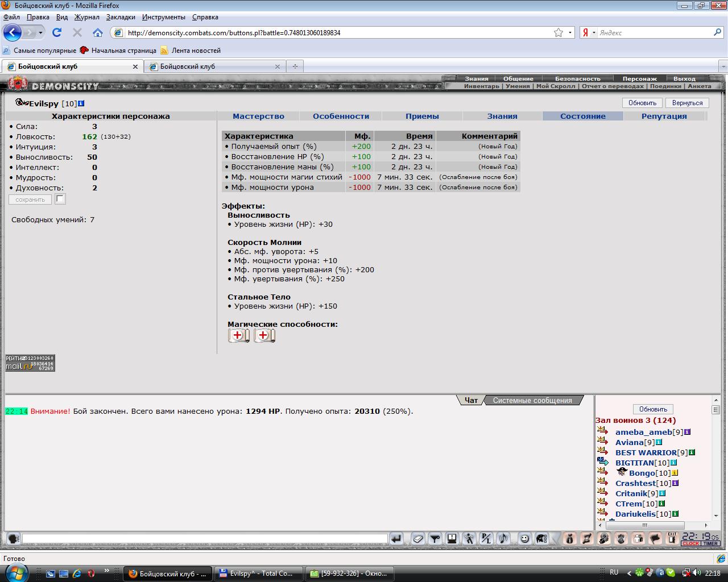
Task: Click the mail.ru rating counter banner
Action: click(30, 363)
